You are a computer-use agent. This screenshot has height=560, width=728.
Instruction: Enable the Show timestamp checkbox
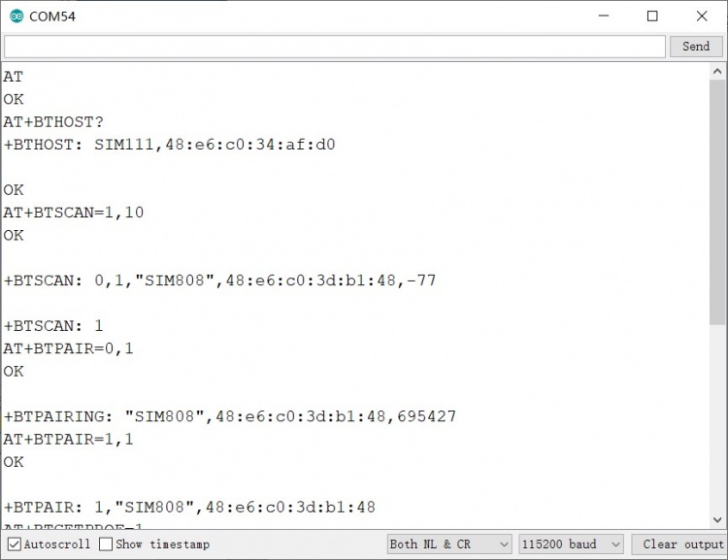tap(106, 544)
